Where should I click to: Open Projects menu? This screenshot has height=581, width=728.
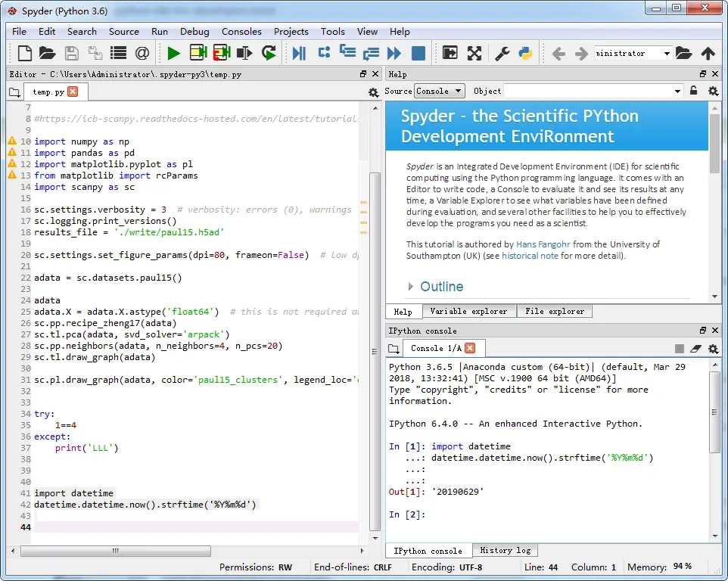[291, 32]
